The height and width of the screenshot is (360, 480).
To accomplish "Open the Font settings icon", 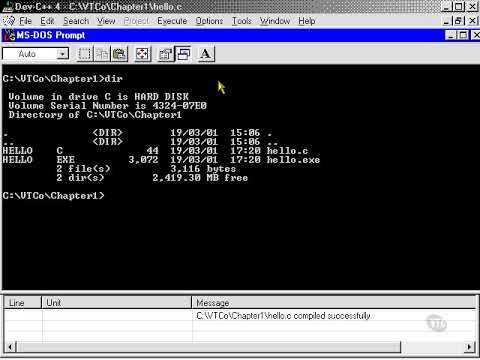I will coord(206,54).
